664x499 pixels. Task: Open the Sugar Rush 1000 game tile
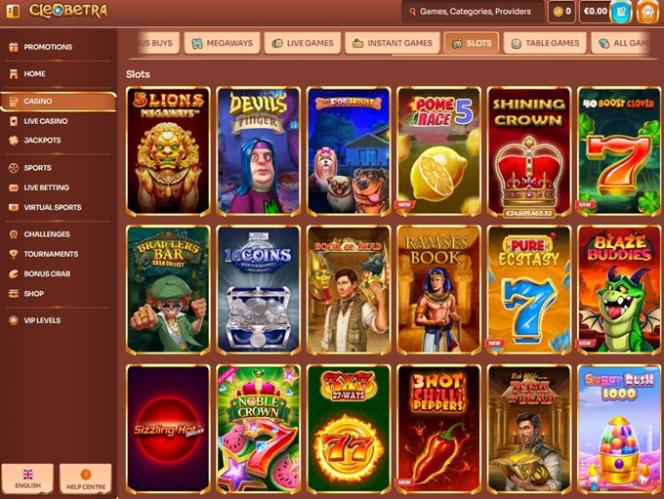point(619,429)
